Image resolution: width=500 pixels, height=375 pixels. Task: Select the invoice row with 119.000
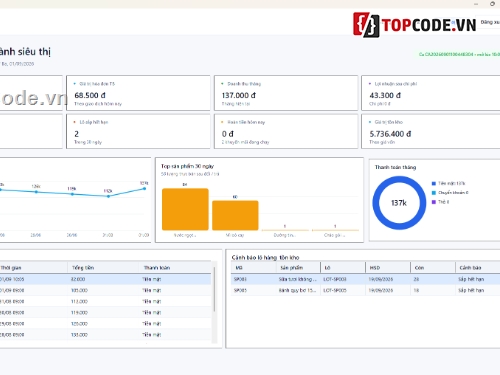[x=105, y=313]
